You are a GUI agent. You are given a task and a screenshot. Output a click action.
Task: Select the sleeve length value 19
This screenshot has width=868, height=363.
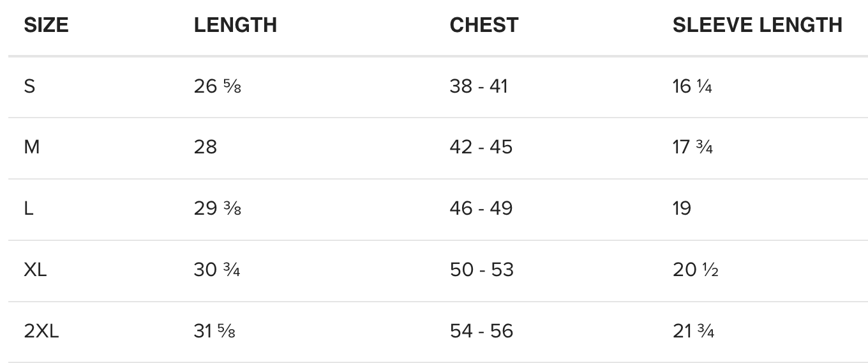(682, 209)
